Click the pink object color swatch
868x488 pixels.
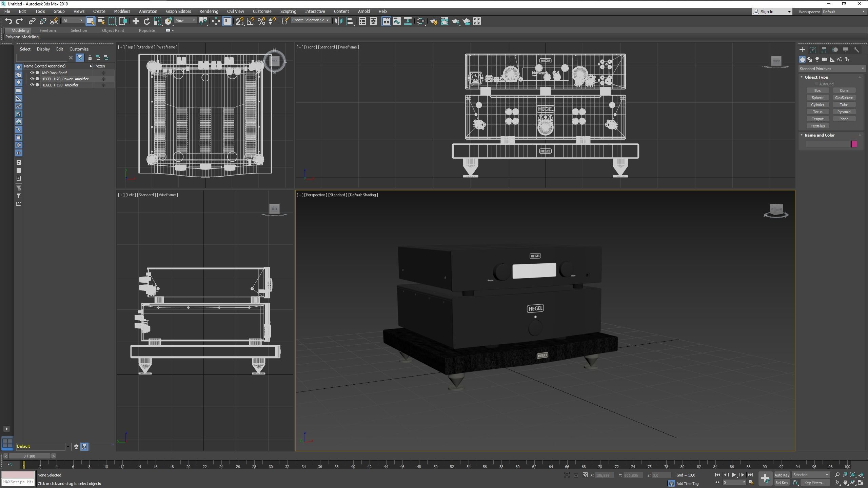coord(854,144)
